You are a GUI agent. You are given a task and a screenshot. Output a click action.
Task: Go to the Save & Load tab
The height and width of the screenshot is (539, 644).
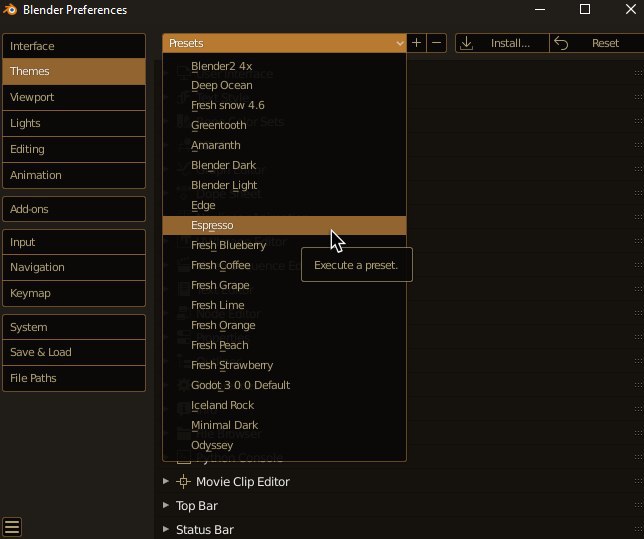(74, 352)
